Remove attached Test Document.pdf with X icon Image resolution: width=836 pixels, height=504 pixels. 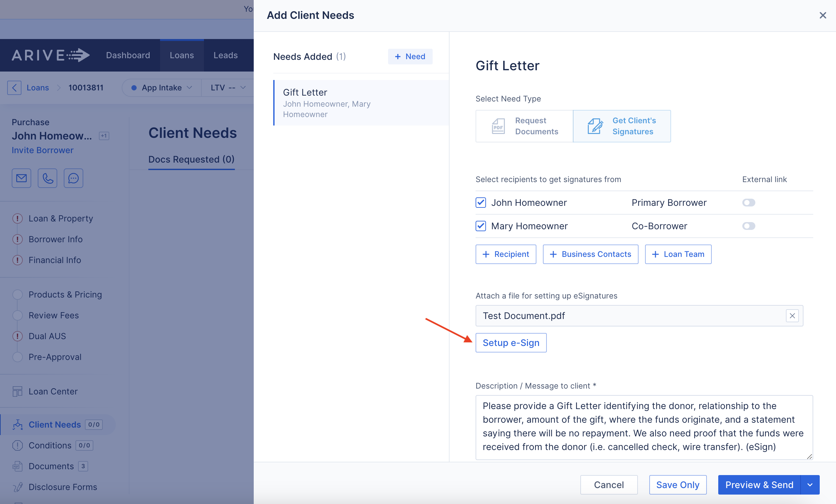pyautogui.click(x=792, y=316)
